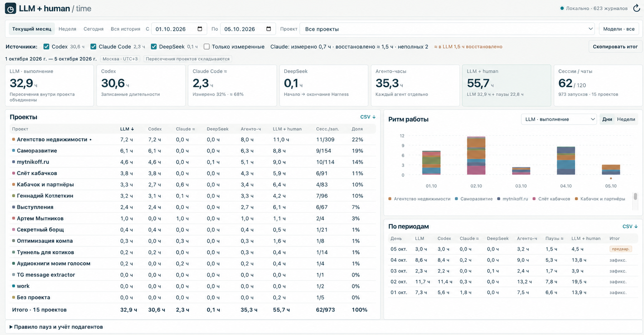
Task: Click the Агентство недвижимости project row
Action: (x=192, y=140)
